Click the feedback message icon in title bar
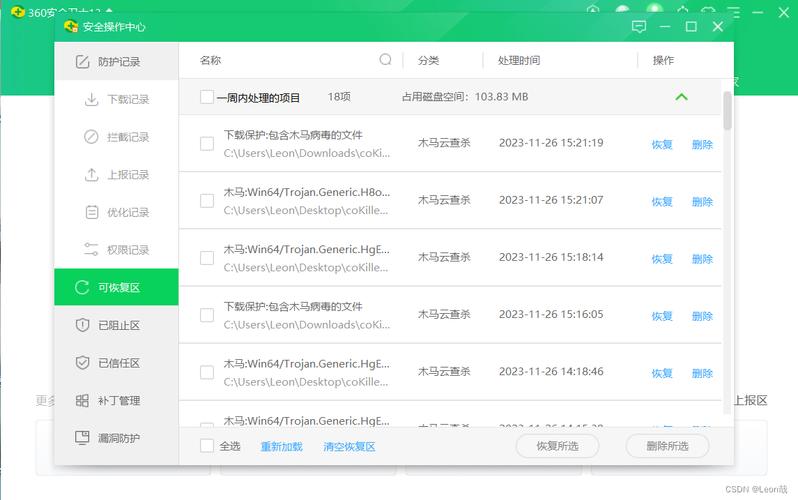 point(639,26)
